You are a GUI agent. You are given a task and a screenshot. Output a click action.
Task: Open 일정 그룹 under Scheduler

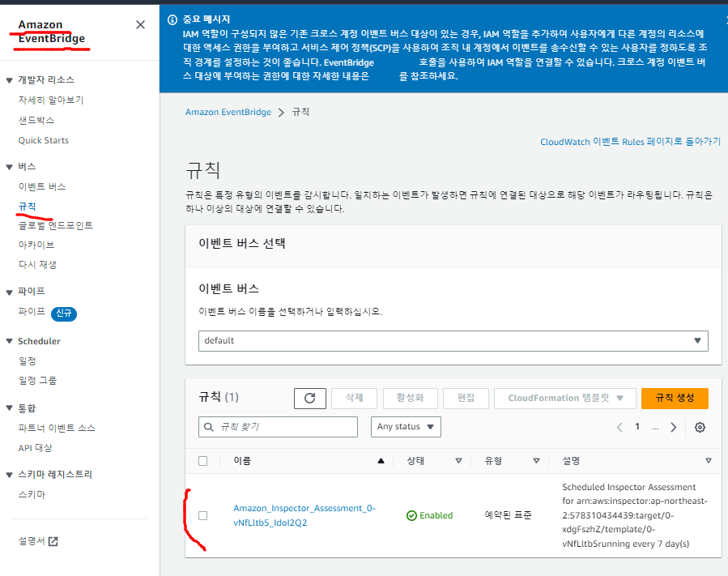pos(37,381)
